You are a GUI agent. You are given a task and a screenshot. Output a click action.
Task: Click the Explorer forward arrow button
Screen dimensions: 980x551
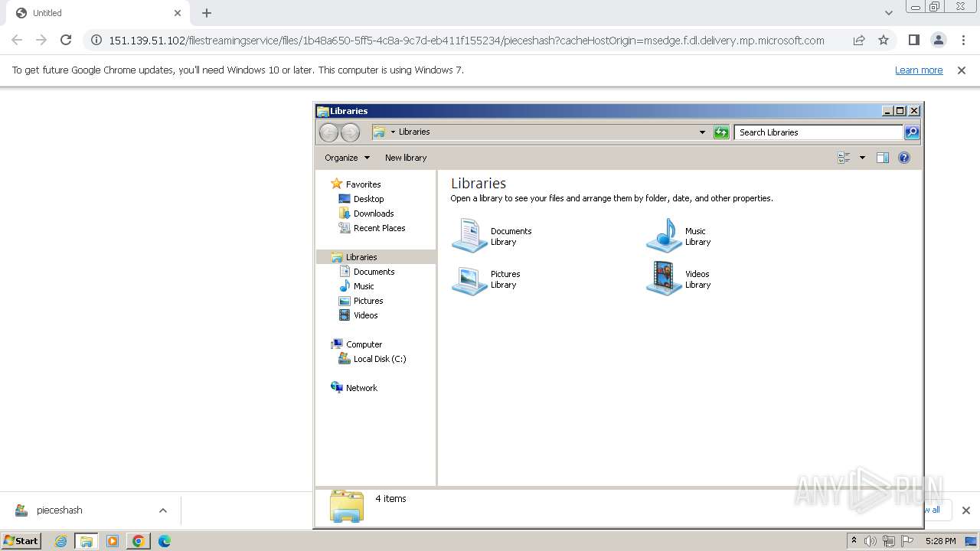click(x=350, y=132)
